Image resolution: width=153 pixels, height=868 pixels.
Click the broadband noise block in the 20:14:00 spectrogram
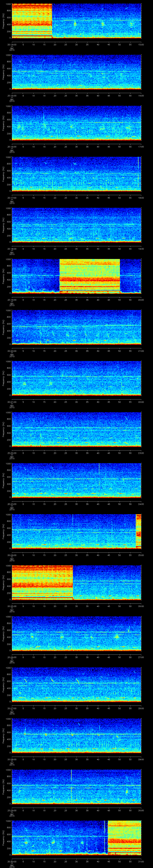pyautogui.click(x=32, y=20)
